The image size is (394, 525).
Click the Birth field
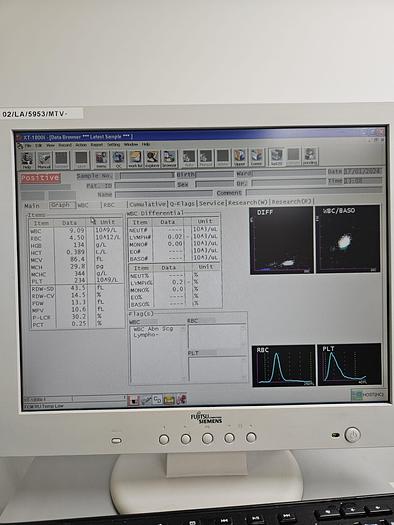click(215, 174)
